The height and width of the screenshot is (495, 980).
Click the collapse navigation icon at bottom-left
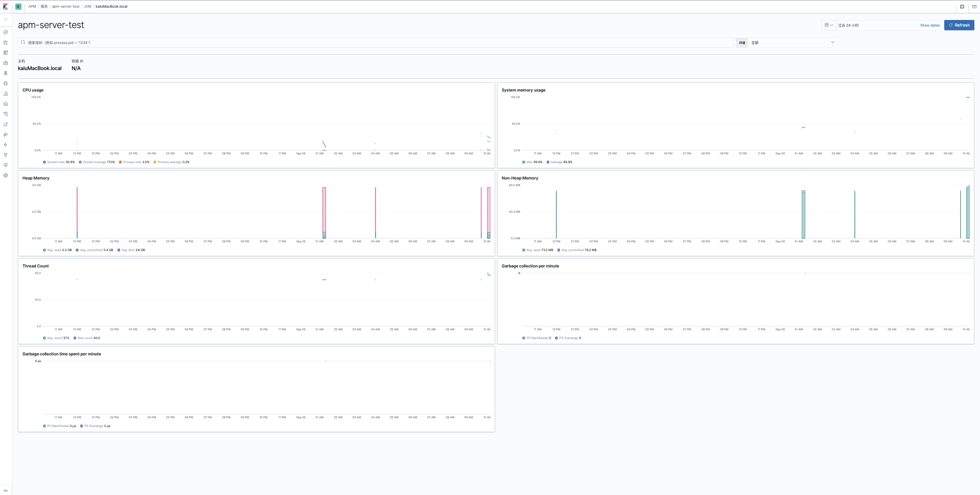click(5, 489)
